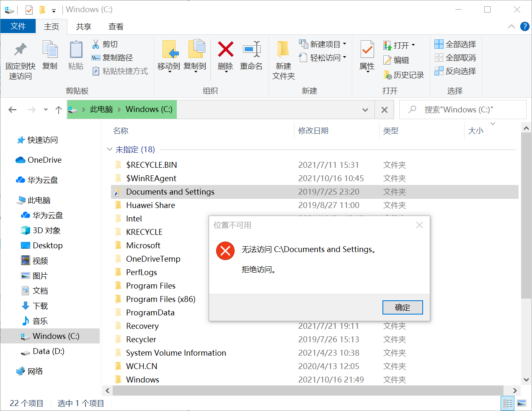This screenshot has width=532, height=411.
Task: Switch to large icons view in status bar
Action: 522,403
